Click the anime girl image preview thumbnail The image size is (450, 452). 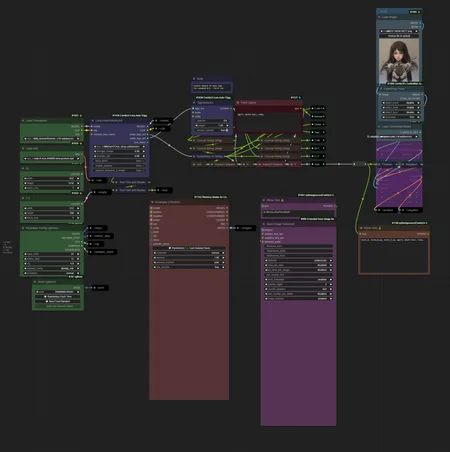[399, 61]
